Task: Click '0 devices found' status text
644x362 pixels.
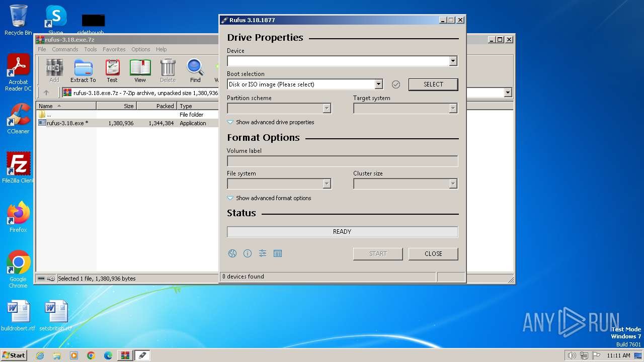Action: (243, 277)
